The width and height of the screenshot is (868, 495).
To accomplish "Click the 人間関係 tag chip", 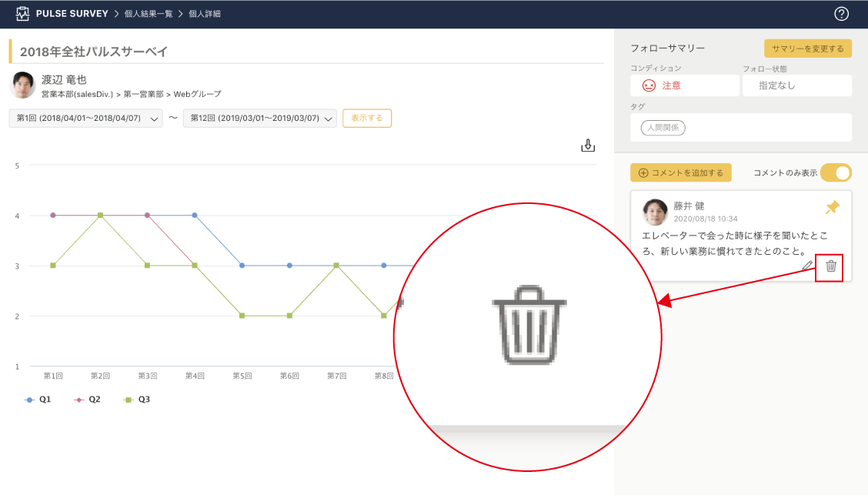I will pyautogui.click(x=663, y=128).
